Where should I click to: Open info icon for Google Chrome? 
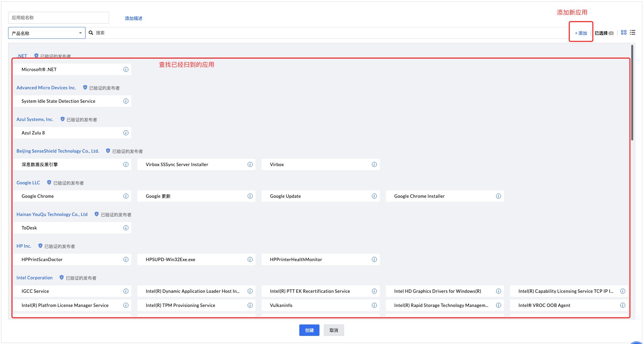click(x=126, y=196)
